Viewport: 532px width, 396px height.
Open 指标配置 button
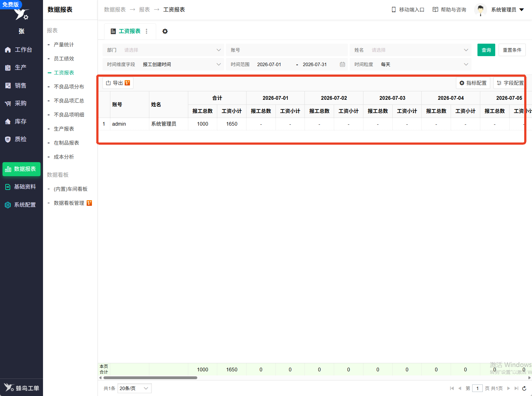pyautogui.click(x=473, y=83)
